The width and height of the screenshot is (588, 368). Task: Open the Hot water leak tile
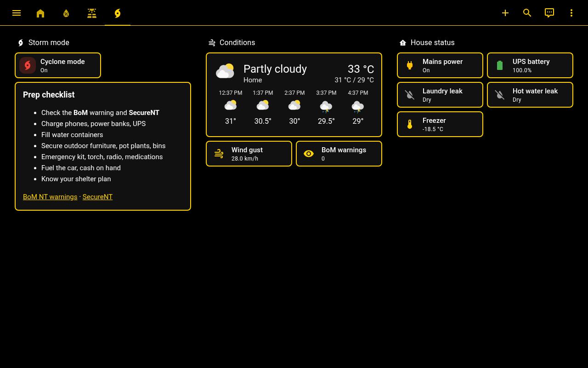530,95
